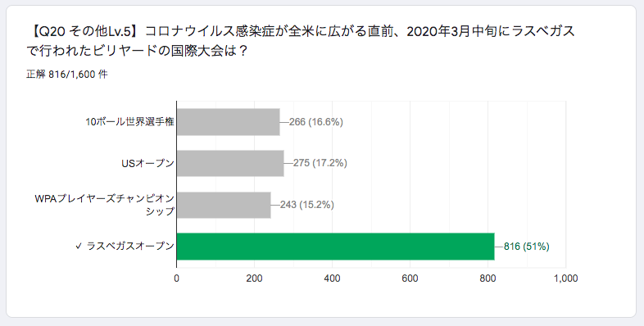Click the WPAプレイヤーズチャンピオンシップ axis label
Screen dimensions: 644x326
105,205
